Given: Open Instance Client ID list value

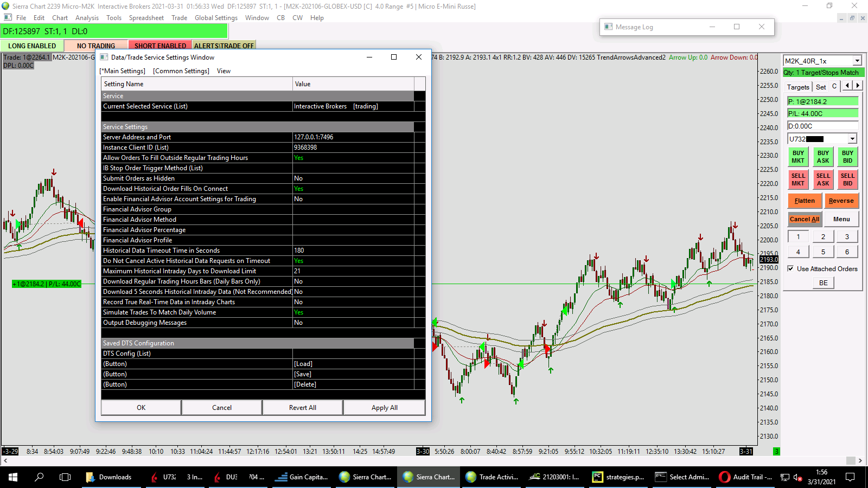Looking at the screenshot, I should pos(353,147).
